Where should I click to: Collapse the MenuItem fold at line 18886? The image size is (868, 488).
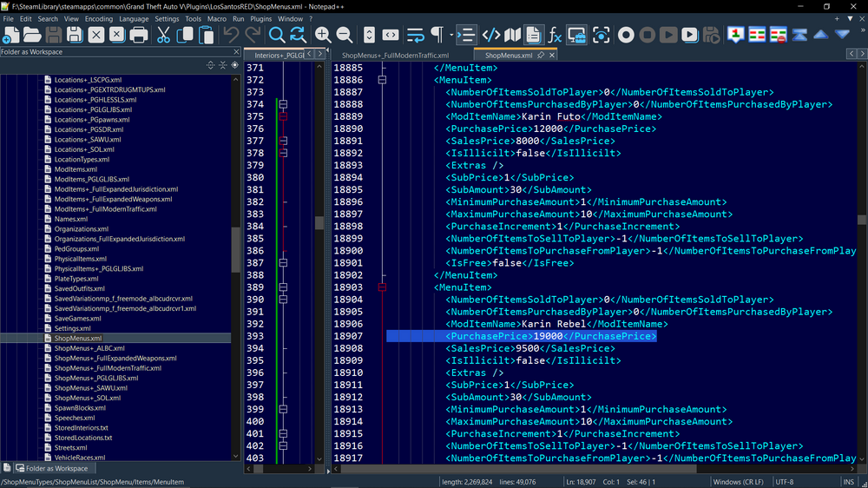click(382, 80)
